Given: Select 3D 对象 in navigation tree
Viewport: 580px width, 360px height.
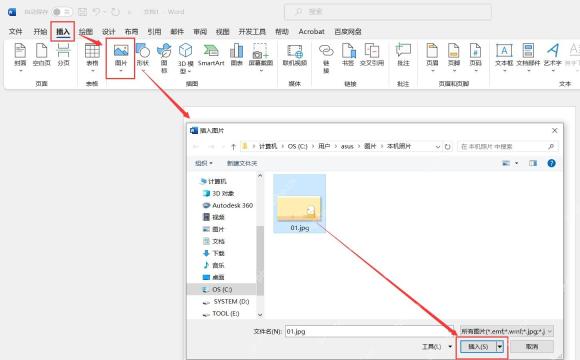Looking at the screenshot, I should (x=219, y=193).
